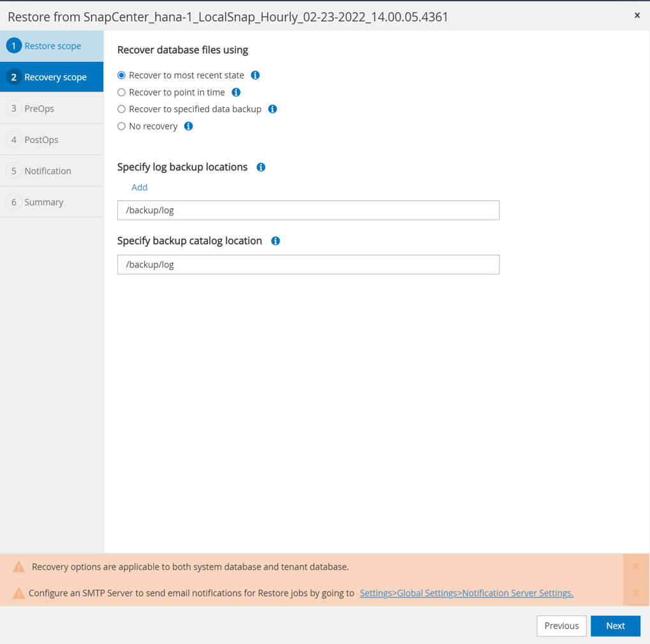Jump to the Summary step
The image size is (650, 644).
coord(43,202)
